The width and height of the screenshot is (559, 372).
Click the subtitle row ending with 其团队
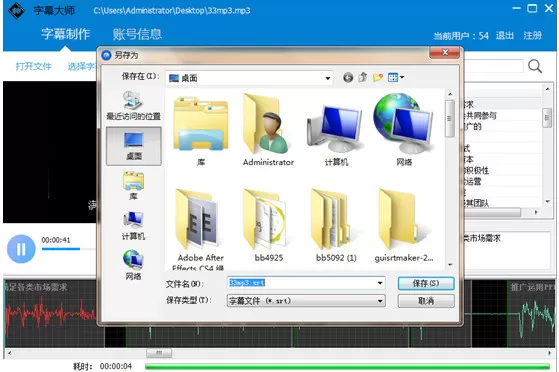click(503, 203)
